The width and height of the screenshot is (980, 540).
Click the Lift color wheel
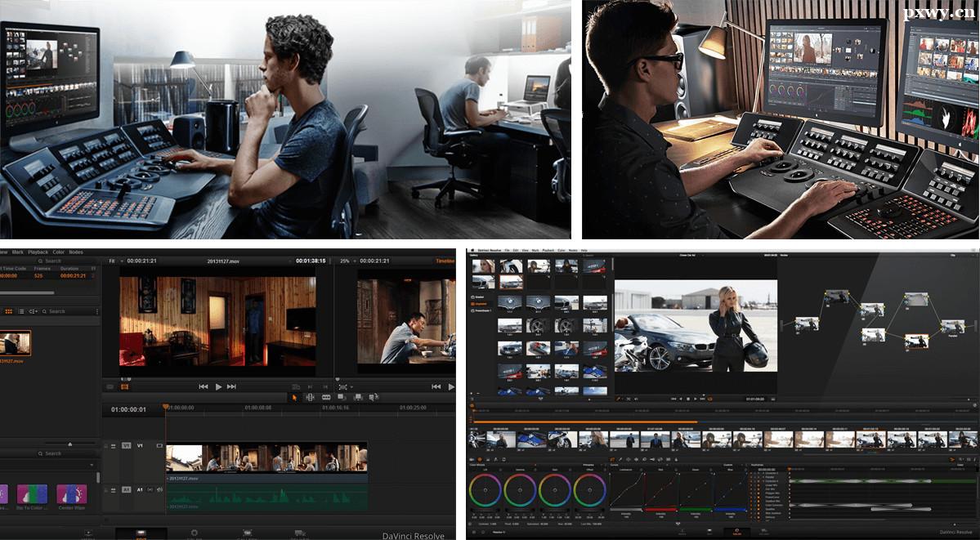485,490
